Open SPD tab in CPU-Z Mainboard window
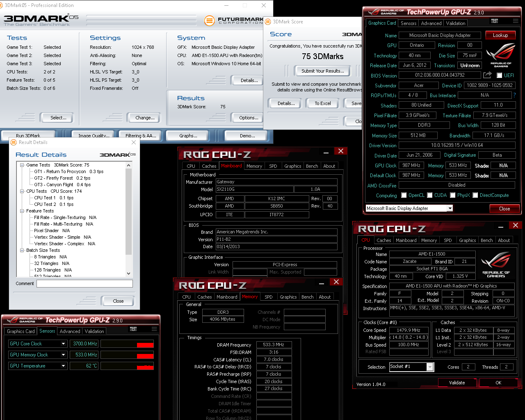The image size is (525, 420). pyautogui.click(x=273, y=166)
